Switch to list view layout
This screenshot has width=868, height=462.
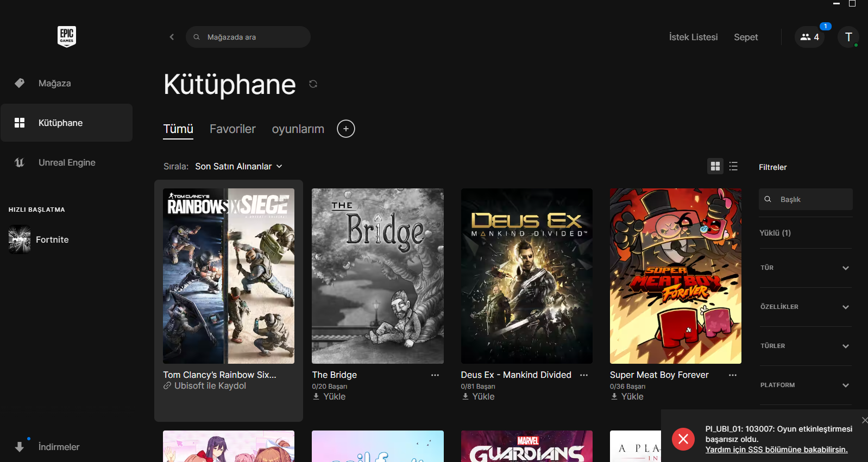pyautogui.click(x=733, y=166)
